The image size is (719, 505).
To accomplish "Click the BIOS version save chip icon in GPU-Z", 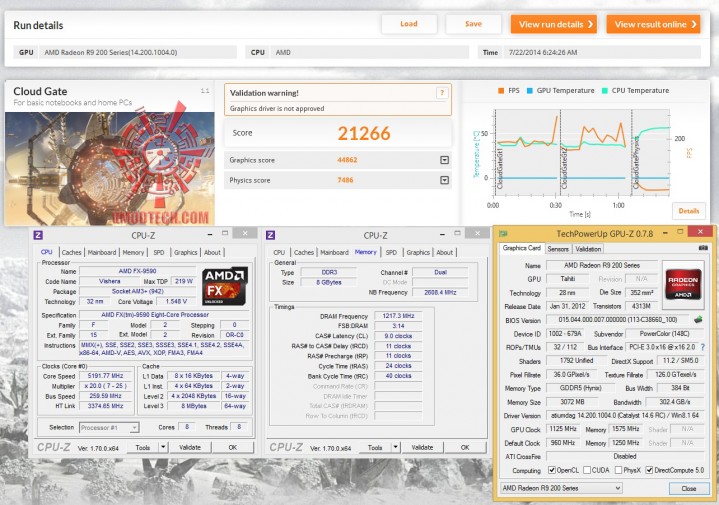I will click(698, 319).
